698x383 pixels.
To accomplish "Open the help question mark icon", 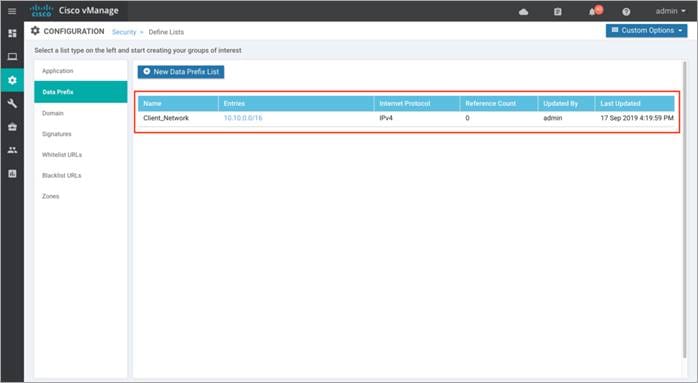I will pyautogui.click(x=626, y=12).
